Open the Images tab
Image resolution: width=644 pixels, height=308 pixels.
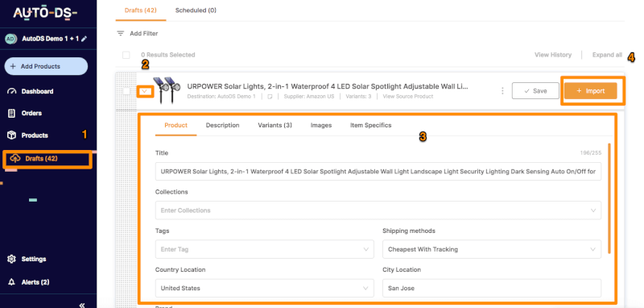pyautogui.click(x=321, y=125)
